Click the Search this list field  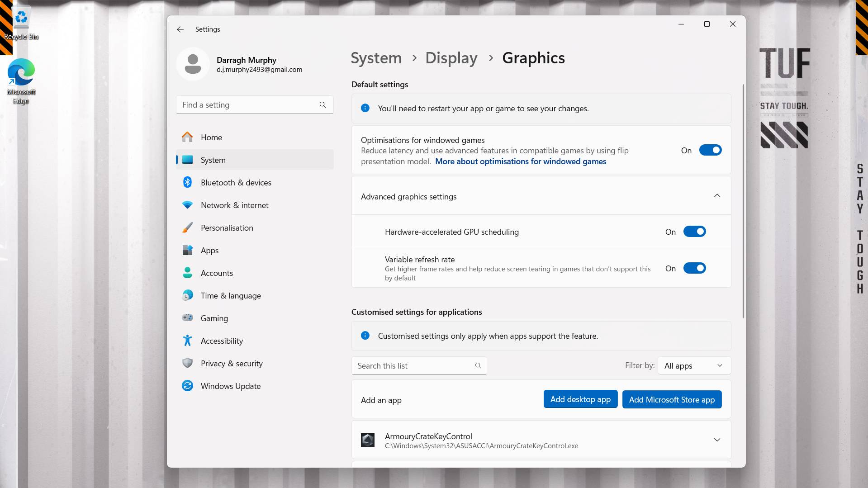(412, 365)
